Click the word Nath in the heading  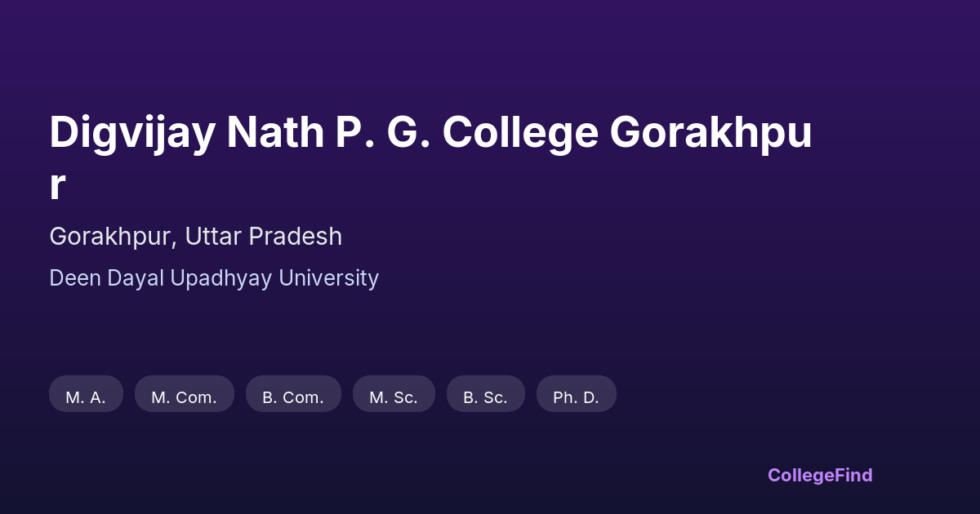(275, 133)
